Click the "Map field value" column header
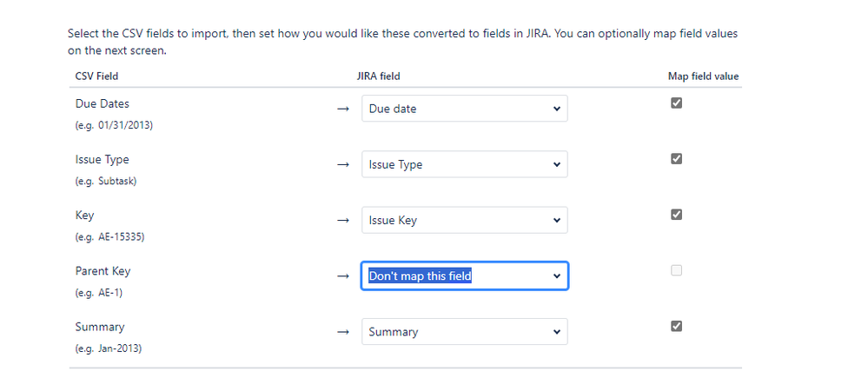Image resolution: width=868 pixels, height=385 pixels. 697,76
